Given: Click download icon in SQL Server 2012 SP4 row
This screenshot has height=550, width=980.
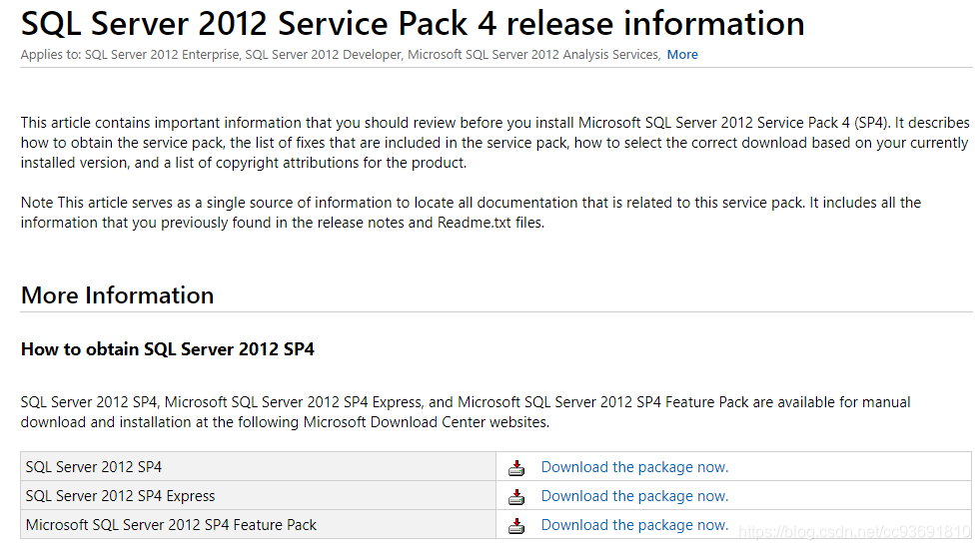Looking at the screenshot, I should pos(515,467).
